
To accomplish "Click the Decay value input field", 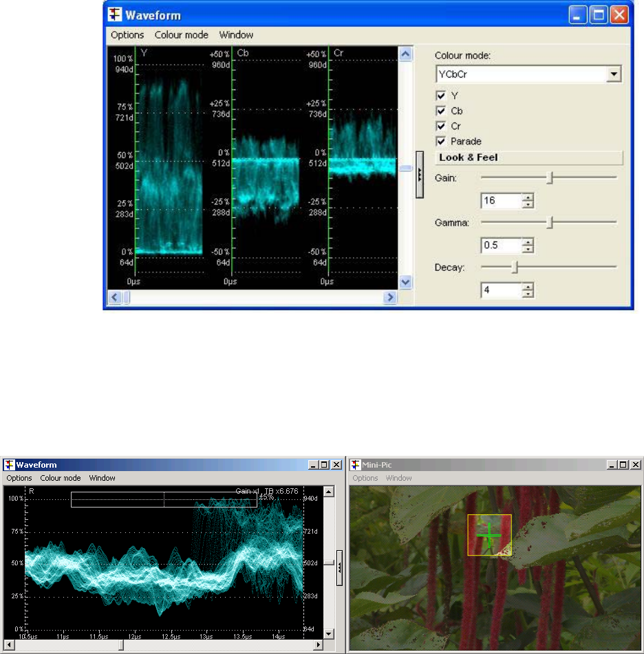I will click(500, 290).
